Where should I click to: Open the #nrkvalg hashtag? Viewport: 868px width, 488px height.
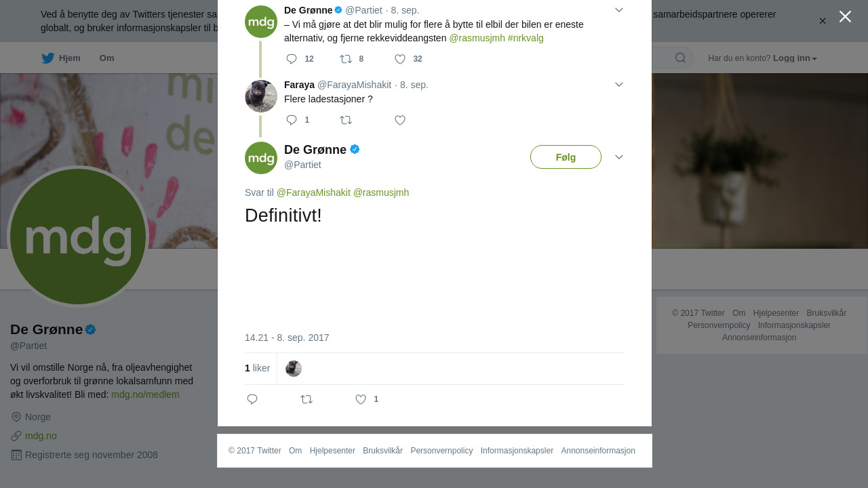pos(526,38)
